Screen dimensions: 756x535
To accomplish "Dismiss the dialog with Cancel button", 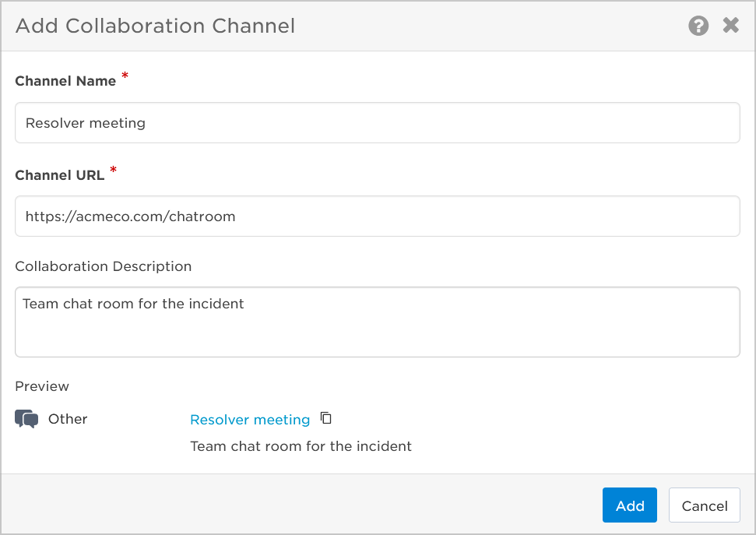I will point(705,505).
